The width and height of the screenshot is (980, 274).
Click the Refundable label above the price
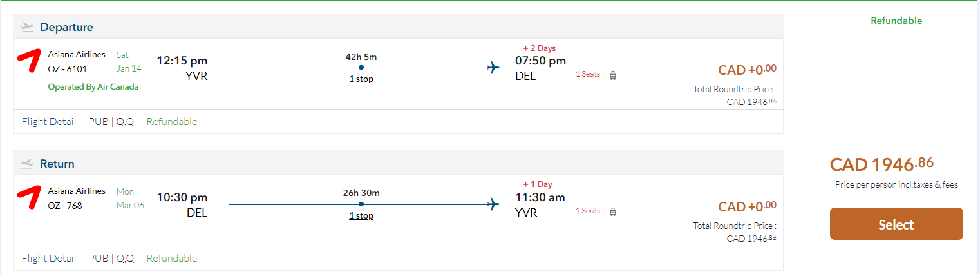[896, 21]
